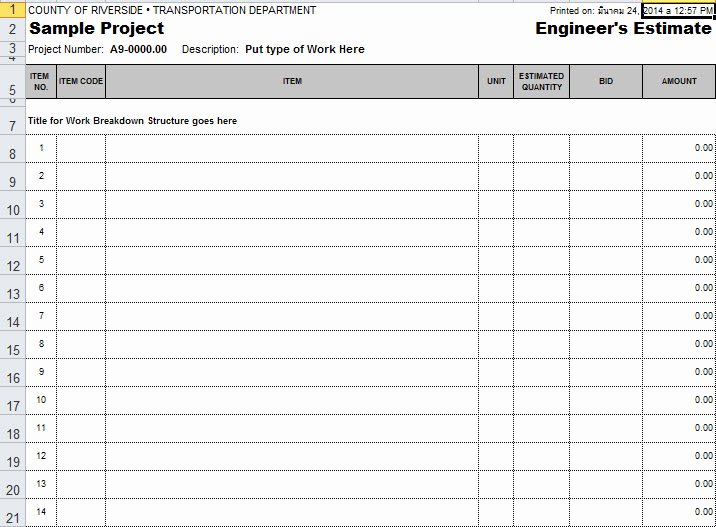Click the bid cell for item 10

[x=606, y=401]
